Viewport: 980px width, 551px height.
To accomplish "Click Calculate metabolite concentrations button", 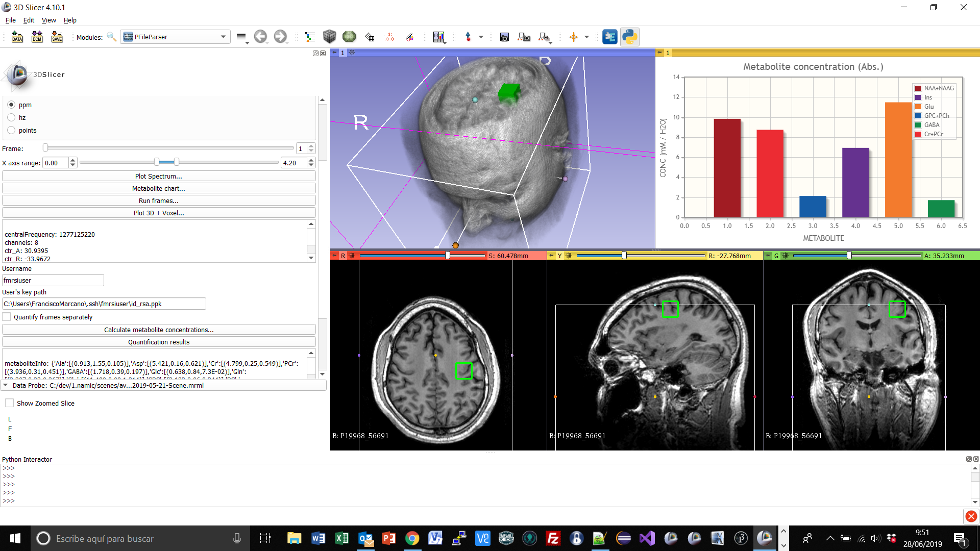I will pyautogui.click(x=159, y=330).
